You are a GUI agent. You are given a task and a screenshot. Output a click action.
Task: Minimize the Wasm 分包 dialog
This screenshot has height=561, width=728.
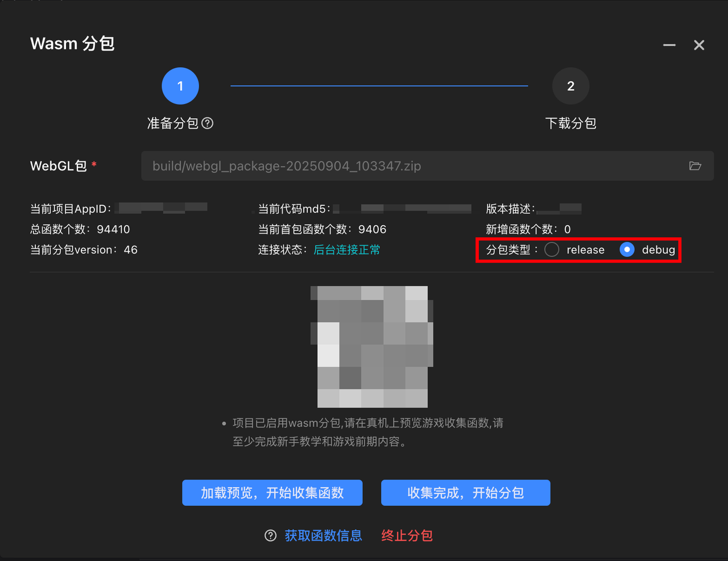point(669,45)
